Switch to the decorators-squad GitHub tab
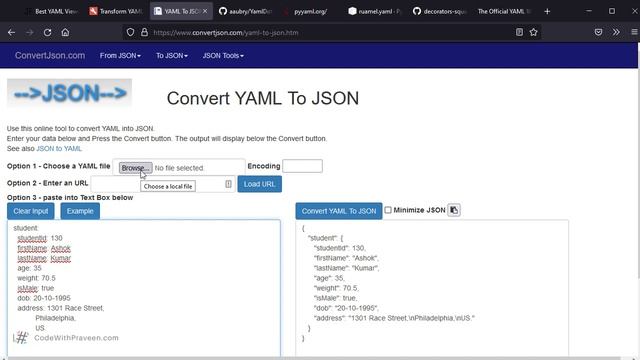This screenshot has width=640, height=360. (x=440, y=11)
